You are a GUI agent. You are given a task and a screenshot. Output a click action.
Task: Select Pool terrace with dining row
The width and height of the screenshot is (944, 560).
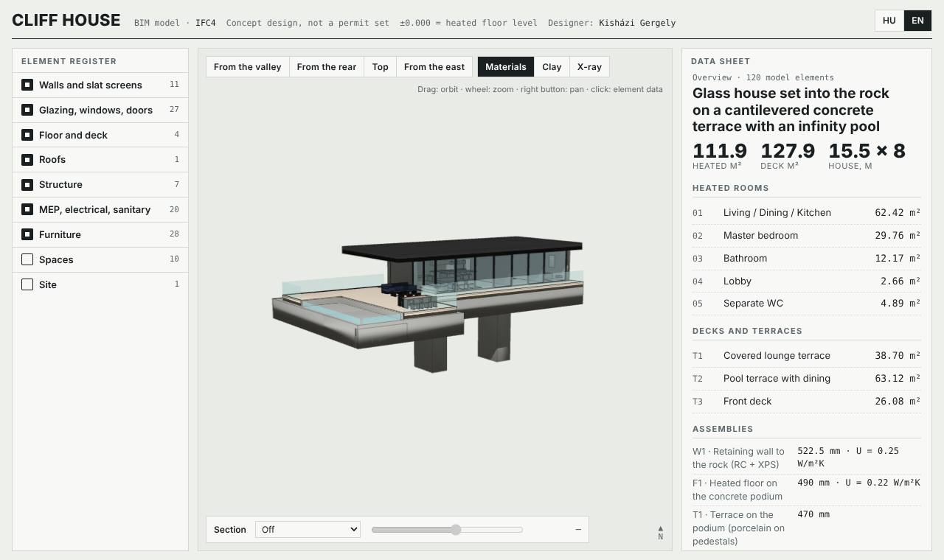click(806, 378)
